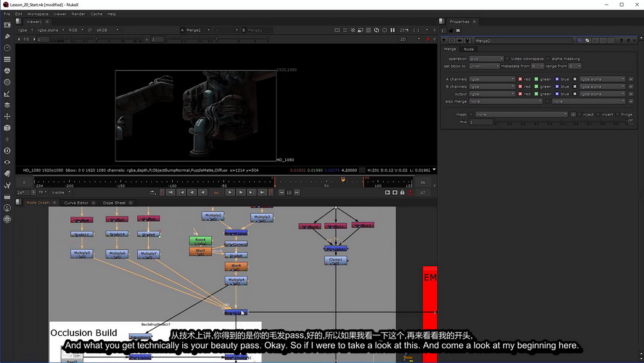Play the timeline forward

click(x=230, y=192)
